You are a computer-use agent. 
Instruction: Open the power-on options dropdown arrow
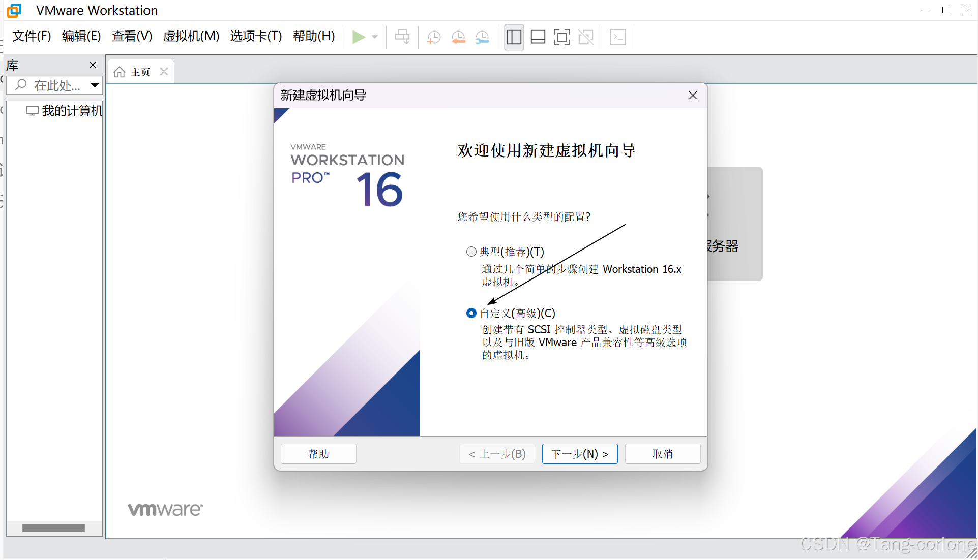pyautogui.click(x=375, y=37)
